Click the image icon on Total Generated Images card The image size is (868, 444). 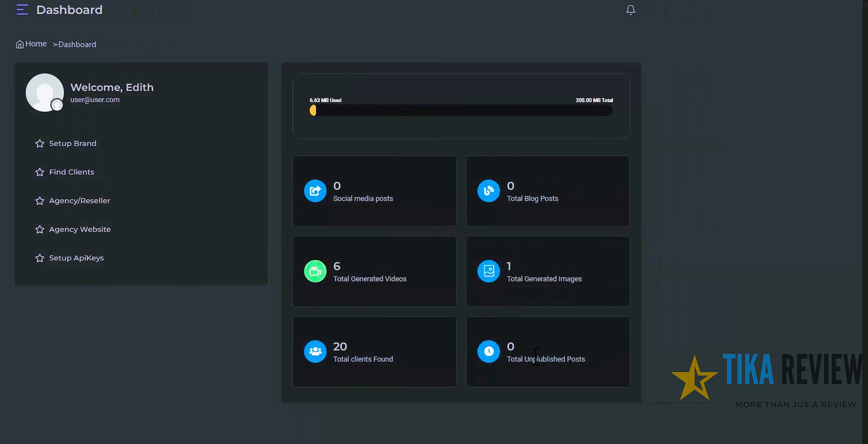click(x=488, y=271)
